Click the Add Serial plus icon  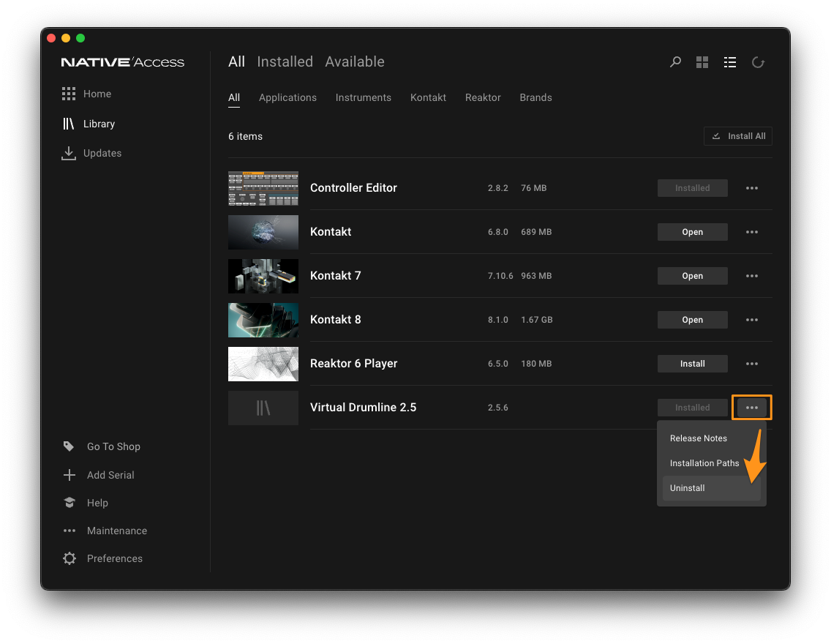click(69, 475)
